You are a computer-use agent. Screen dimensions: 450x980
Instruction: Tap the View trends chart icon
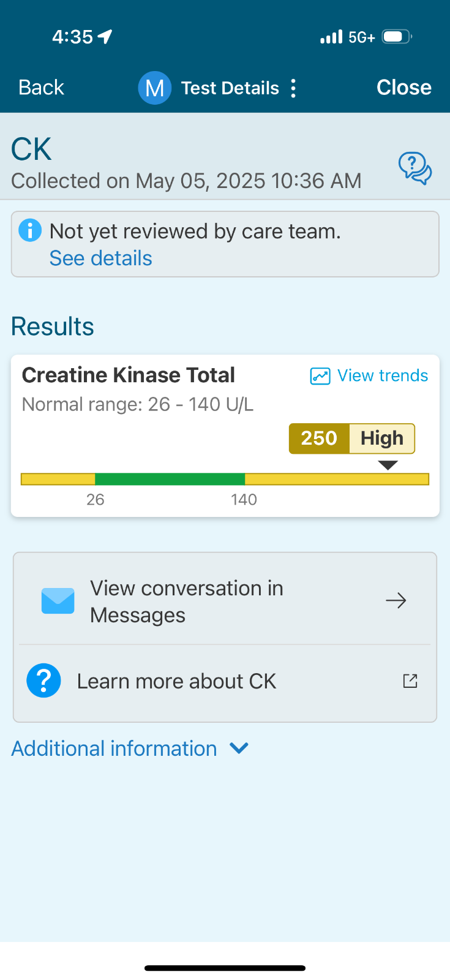coord(320,375)
